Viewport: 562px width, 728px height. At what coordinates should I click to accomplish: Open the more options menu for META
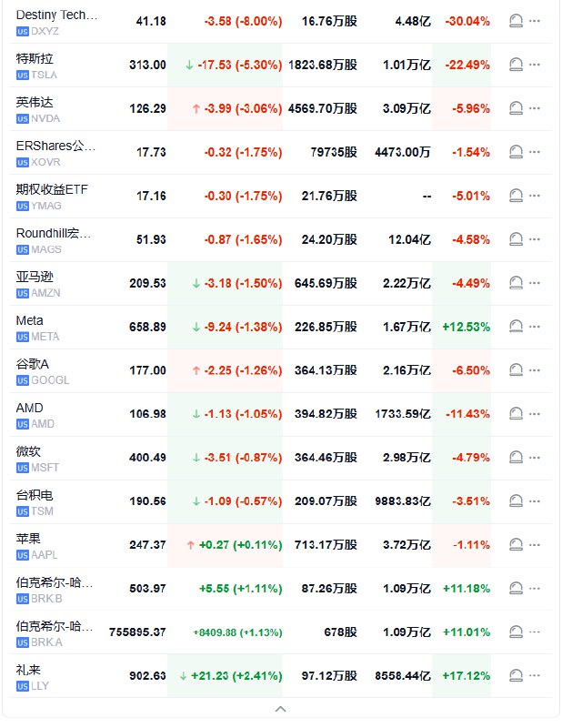(535, 327)
